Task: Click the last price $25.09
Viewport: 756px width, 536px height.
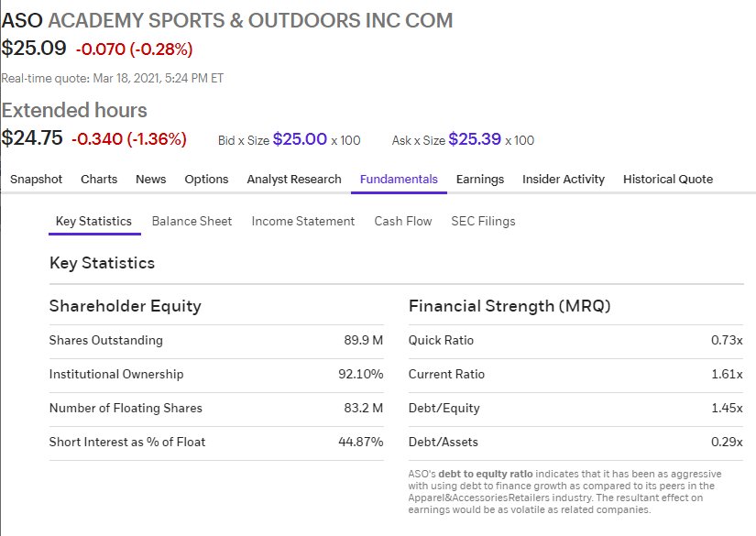Action: tap(34, 49)
